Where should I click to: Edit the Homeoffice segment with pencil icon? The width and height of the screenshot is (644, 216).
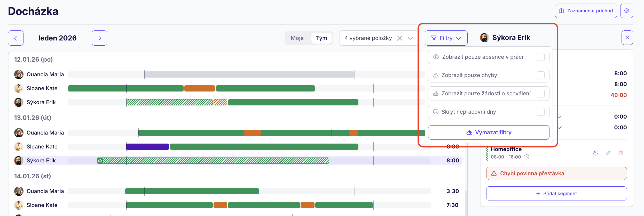[x=608, y=153]
